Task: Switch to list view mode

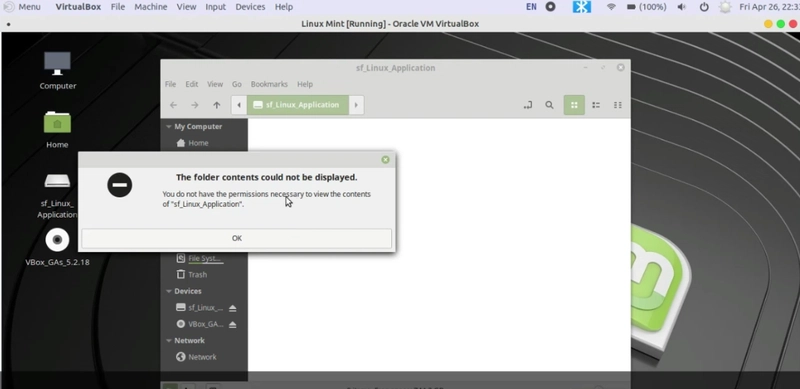Action: [x=595, y=105]
